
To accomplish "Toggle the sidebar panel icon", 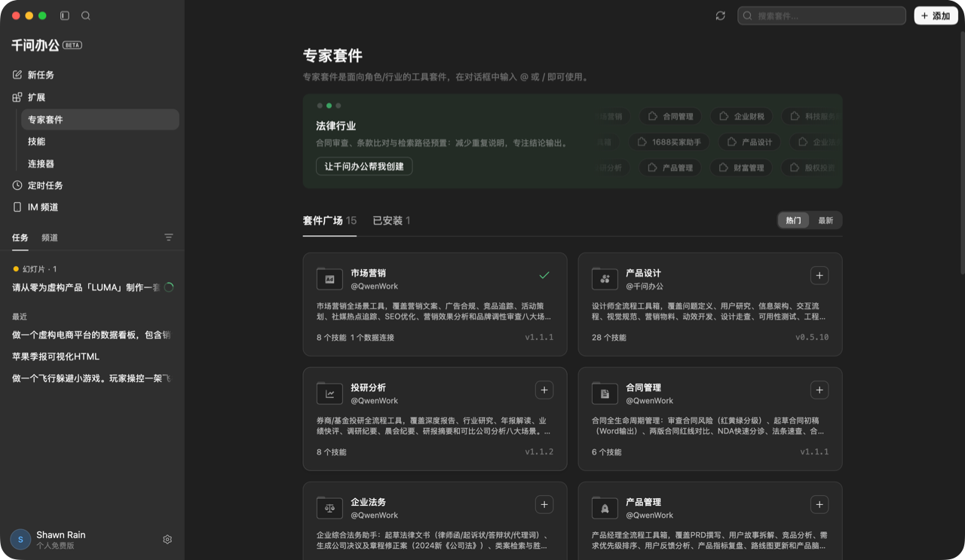I will pos(65,16).
